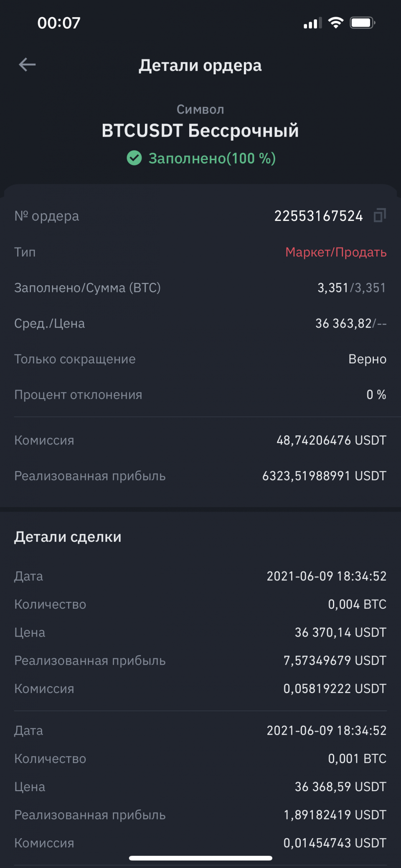
Task: Tap the Детали ордера page title
Action: (200, 66)
